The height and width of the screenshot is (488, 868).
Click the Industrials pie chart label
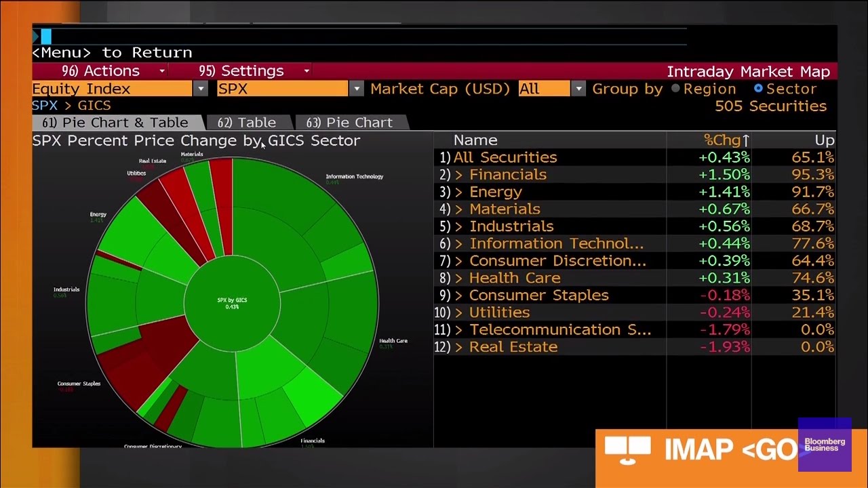point(66,289)
